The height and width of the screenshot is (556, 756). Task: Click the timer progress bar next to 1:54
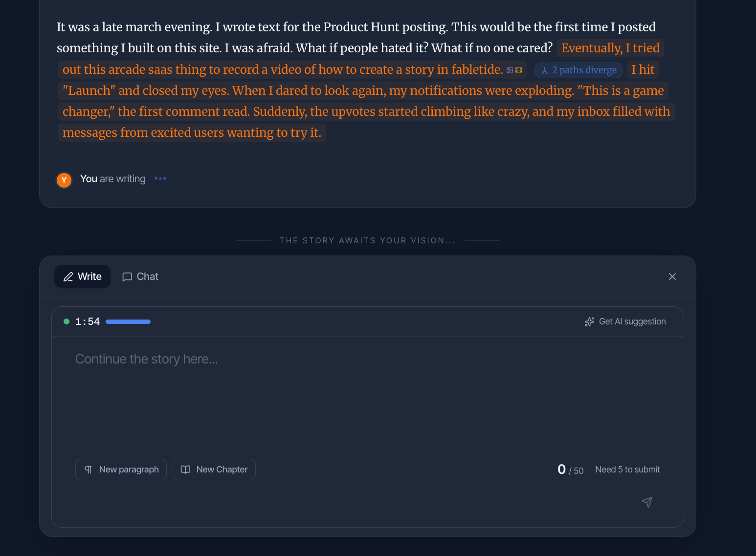[x=128, y=321]
